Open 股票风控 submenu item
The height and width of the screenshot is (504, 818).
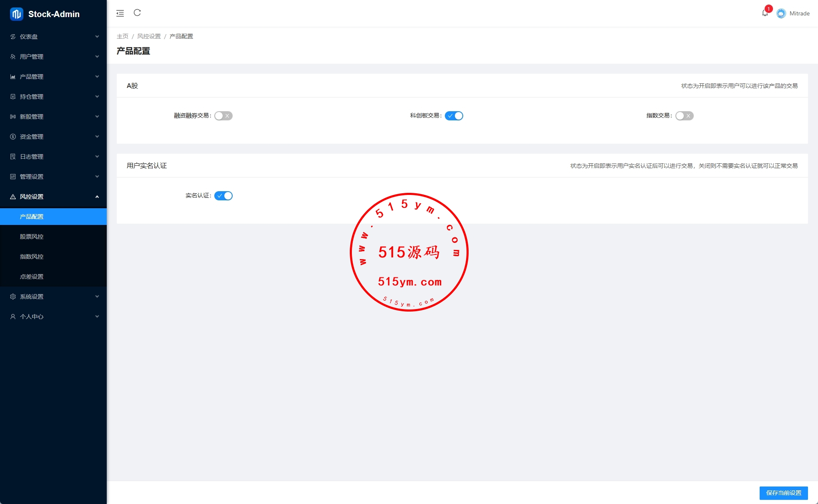32,237
